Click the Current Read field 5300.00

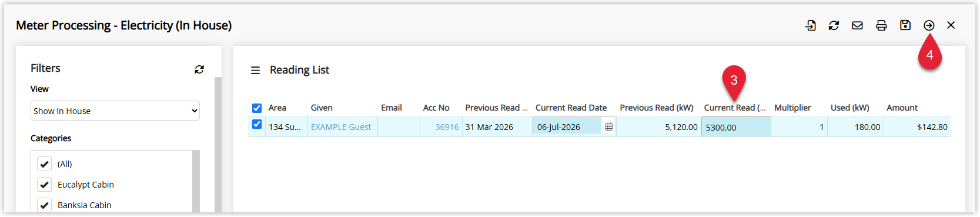(x=736, y=127)
